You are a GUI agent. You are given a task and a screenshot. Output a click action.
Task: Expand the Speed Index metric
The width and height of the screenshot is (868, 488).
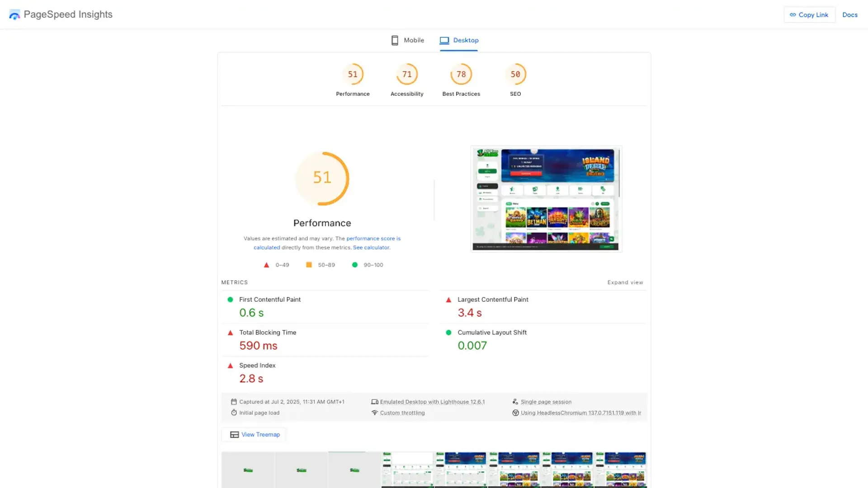pos(325,373)
